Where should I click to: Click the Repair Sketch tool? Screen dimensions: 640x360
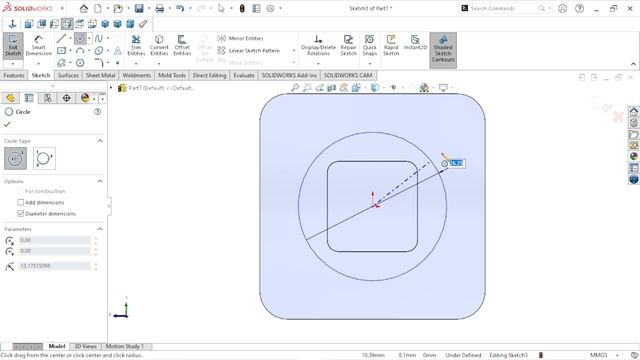(348, 45)
